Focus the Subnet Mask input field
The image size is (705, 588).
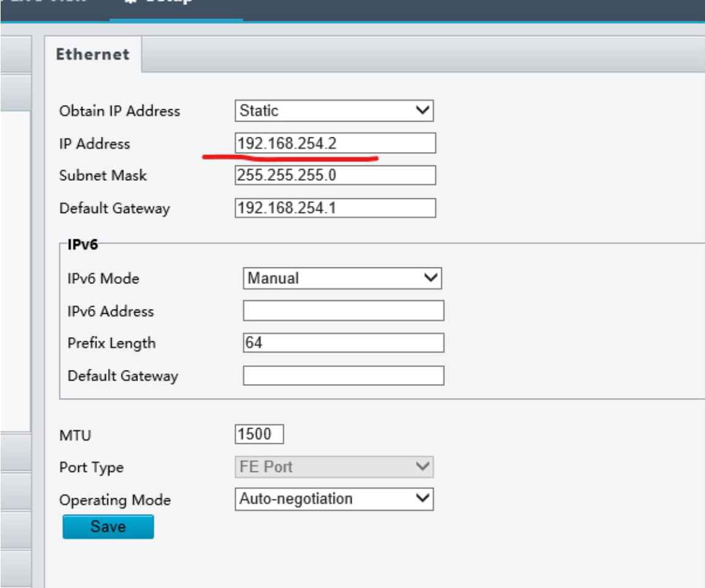tap(335, 175)
